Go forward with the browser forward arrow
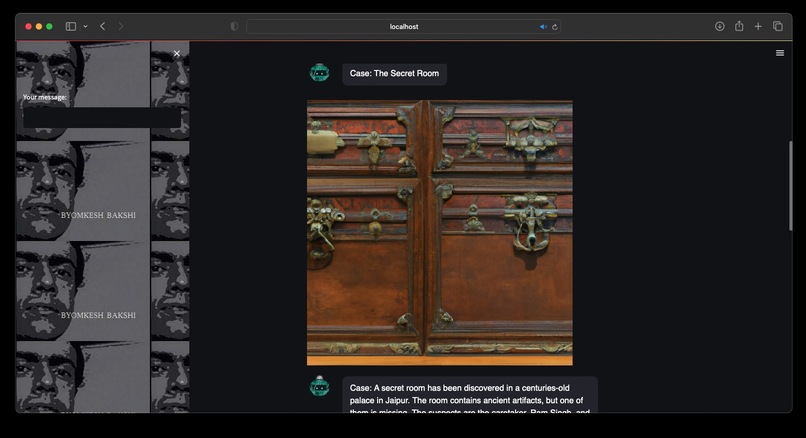 tap(121, 26)
